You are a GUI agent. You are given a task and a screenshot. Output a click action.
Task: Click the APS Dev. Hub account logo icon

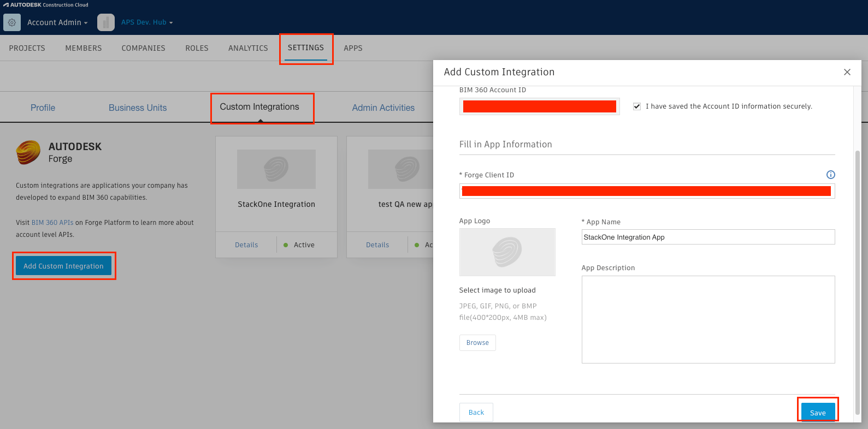(106, 22)
